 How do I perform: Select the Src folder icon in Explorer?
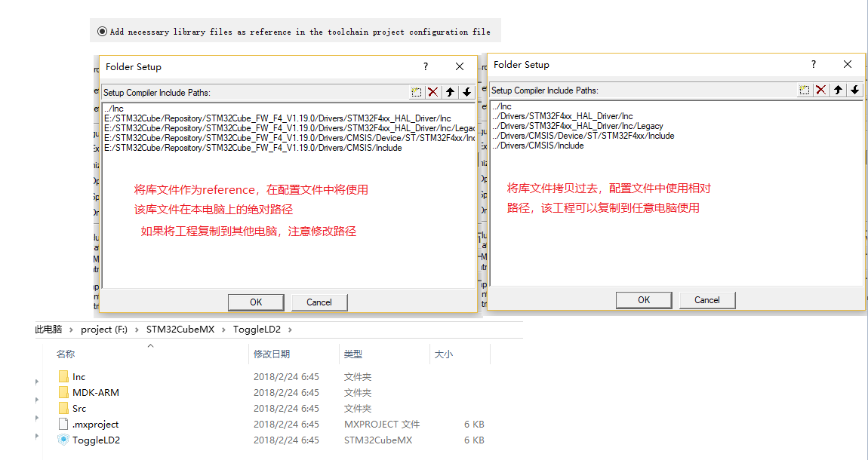pos(63,409)
